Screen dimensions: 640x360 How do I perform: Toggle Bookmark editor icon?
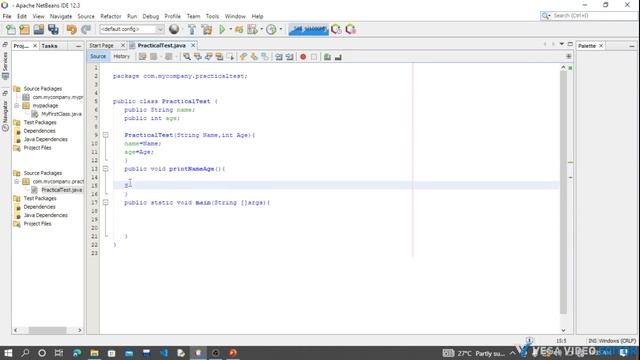coord(265,57)
